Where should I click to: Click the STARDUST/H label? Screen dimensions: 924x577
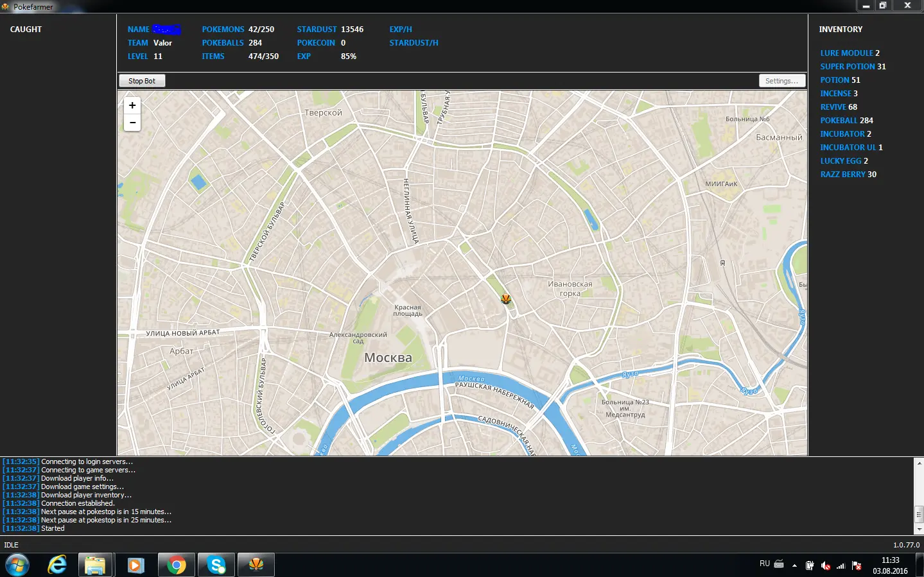[x=414, y=43]
